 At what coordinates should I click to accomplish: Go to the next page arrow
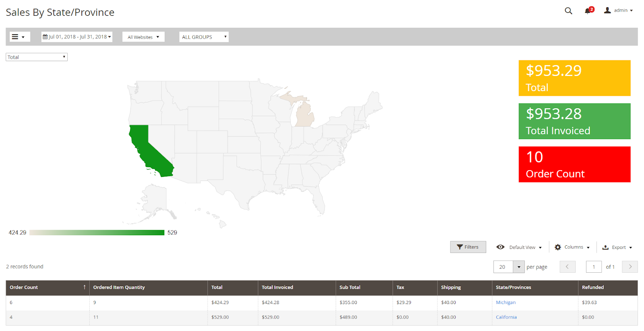(x=630, y=267)
